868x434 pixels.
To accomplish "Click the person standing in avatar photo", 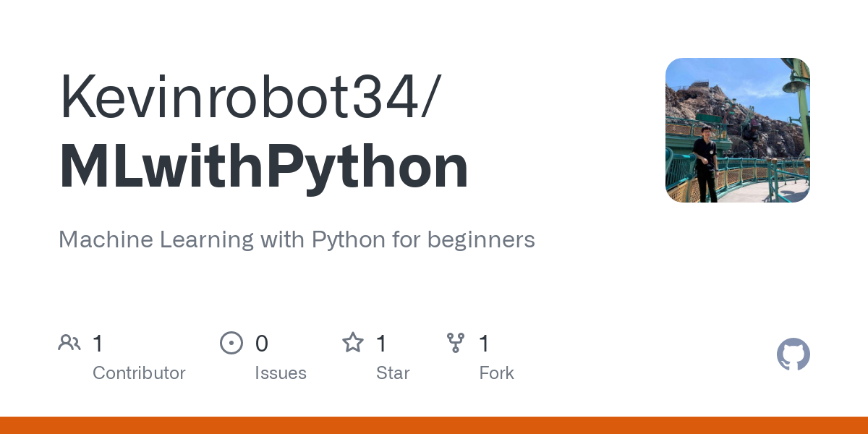I will point(705,164).
